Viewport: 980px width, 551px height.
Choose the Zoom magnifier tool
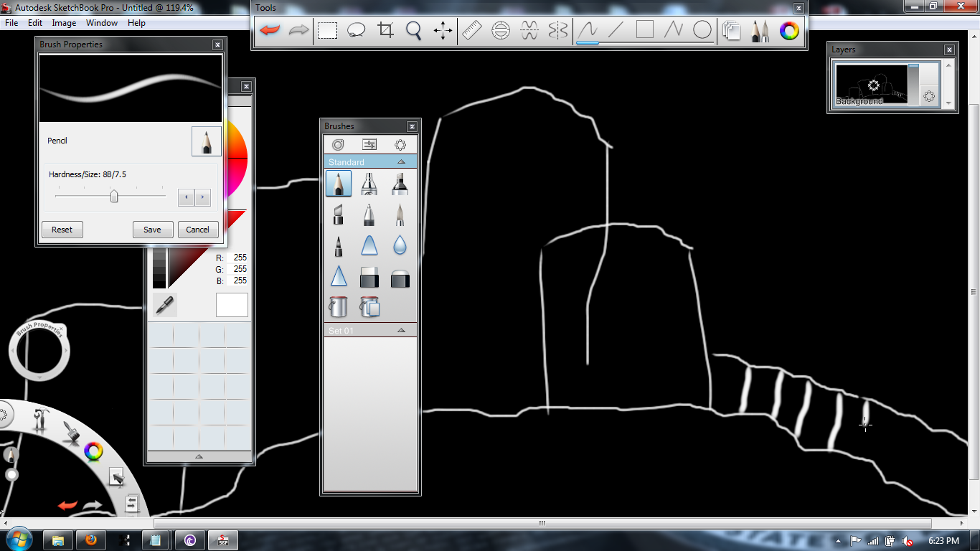click(x=414, y=31)
